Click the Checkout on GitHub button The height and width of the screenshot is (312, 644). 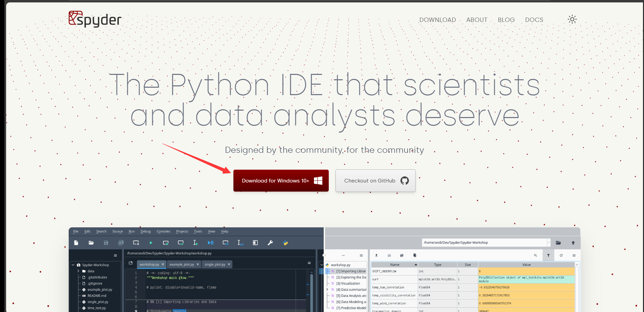coord(376,180)
